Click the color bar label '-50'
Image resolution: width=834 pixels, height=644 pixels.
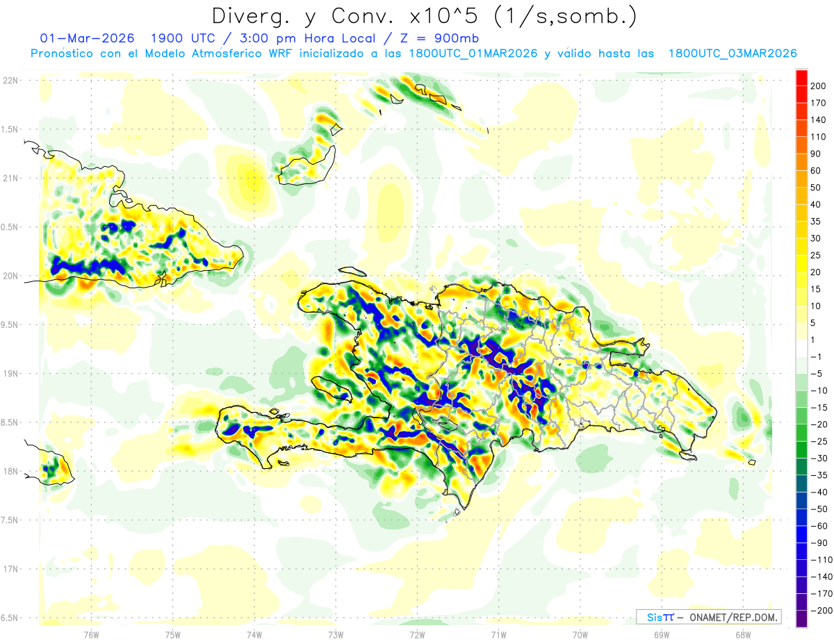820,509
